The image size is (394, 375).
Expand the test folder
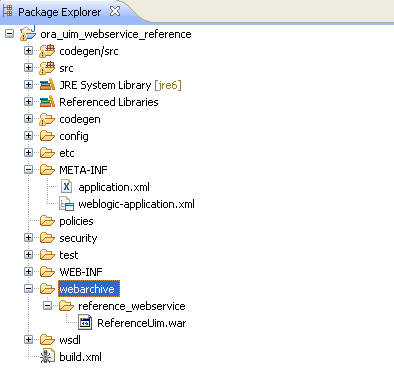tap(29, 255)
